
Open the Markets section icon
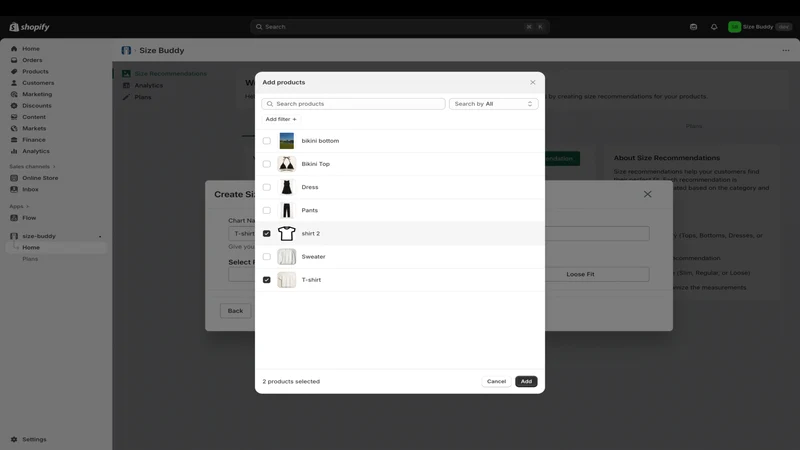point(14,129)
